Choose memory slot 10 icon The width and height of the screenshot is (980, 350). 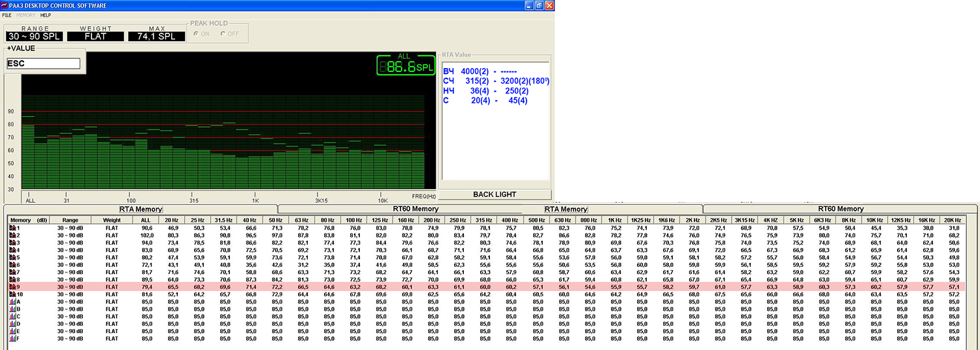[x=12, y=294]
